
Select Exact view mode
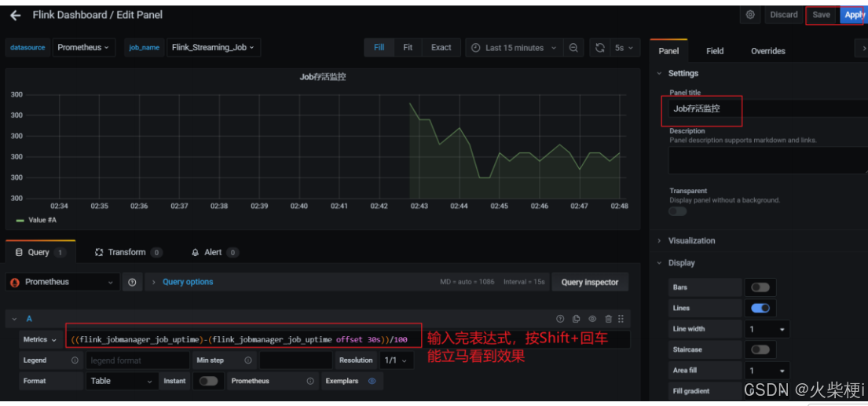441,48
